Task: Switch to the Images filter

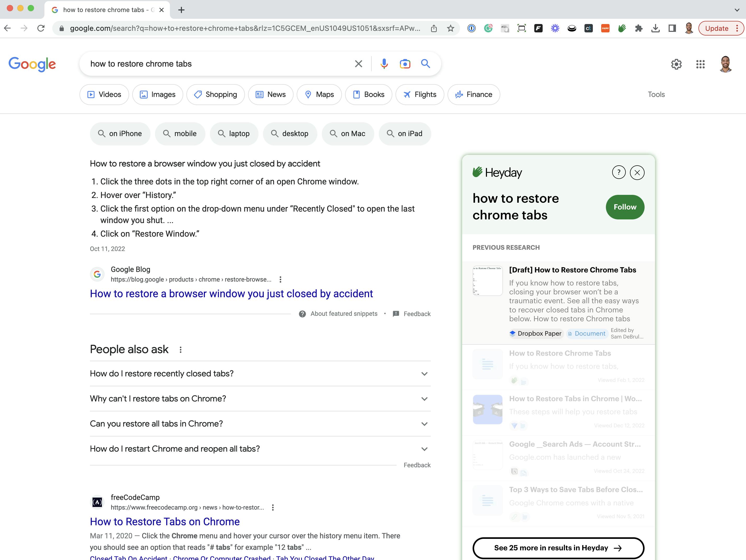Action: click(158, 94)
